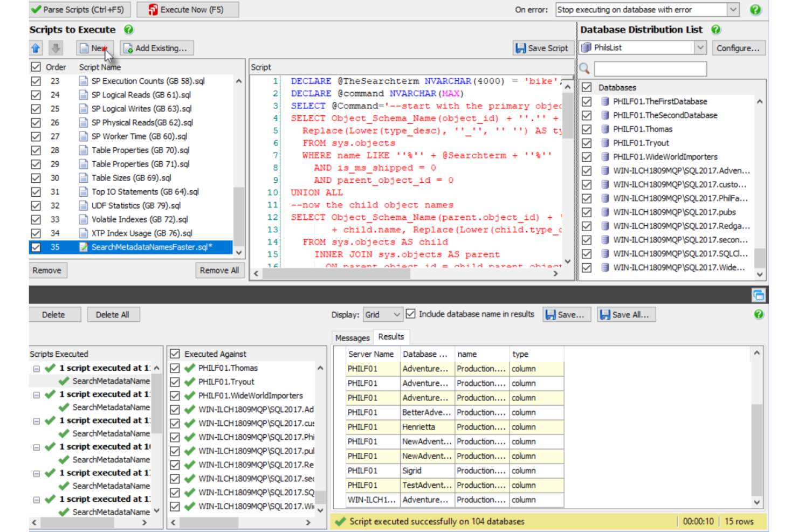Select the Results tab
Image resolution: width=798 pixels, height=532 pixels.
[391, 336]
